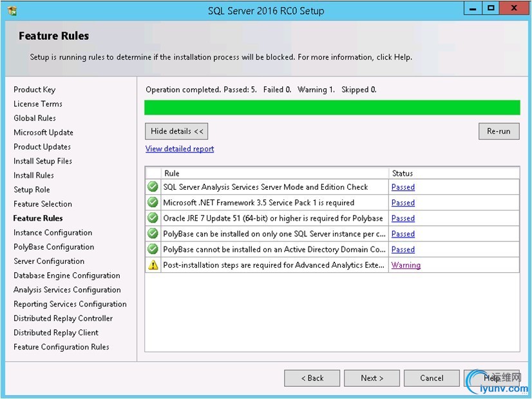Close the SQL Server 2016 RC0 Setup window
Viewport: 532px width, 399px height.
[513, 8]
